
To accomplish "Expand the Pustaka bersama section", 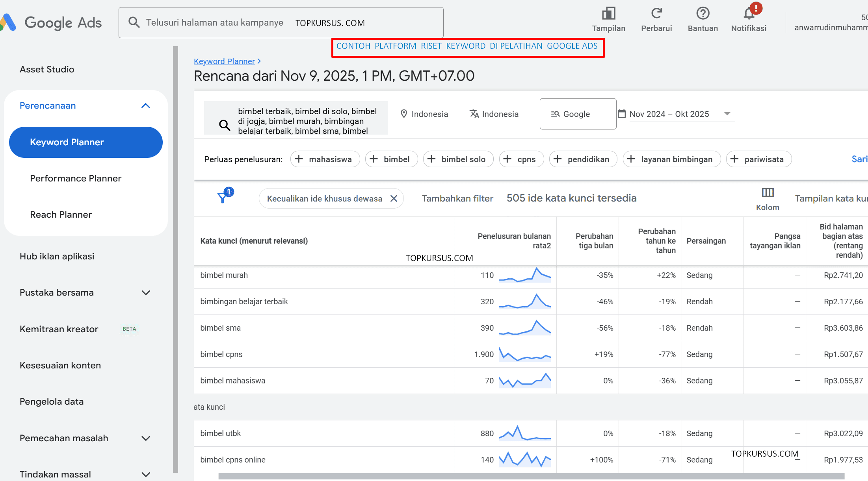I will (145, 293).
